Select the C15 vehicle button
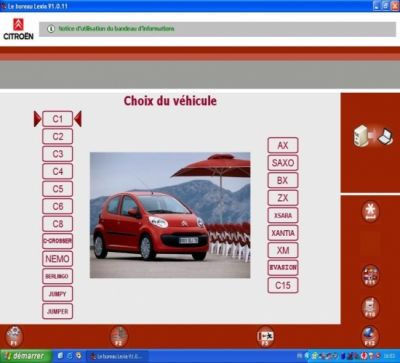Viewport: 400px width, 363px height. (x=283, y=285)
